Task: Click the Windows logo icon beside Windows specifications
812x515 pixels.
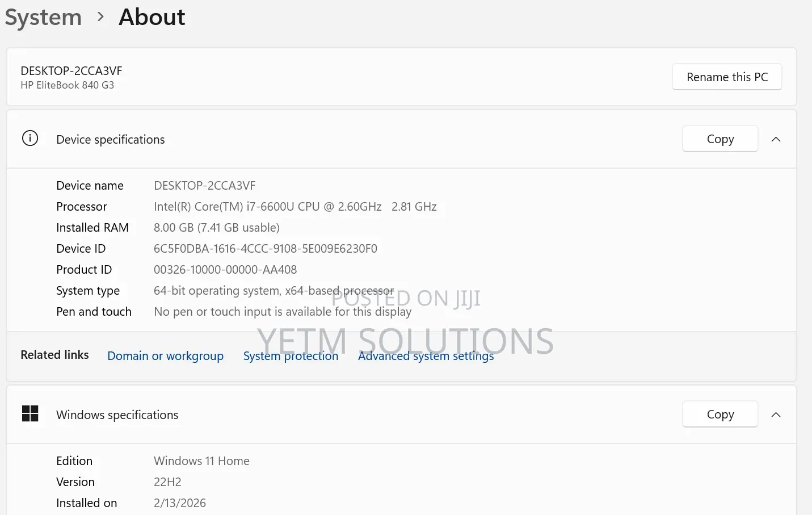Action: [30, 414]
